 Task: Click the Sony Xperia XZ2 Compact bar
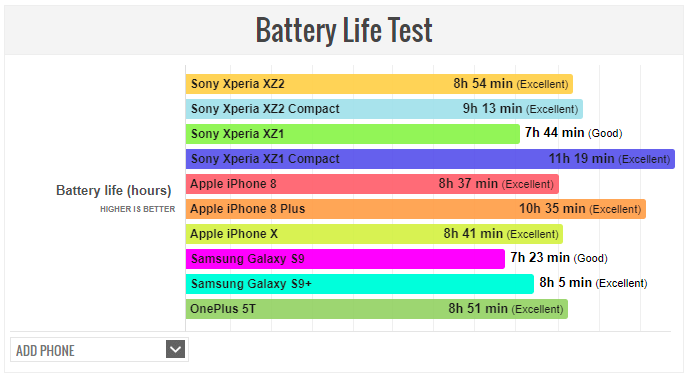tap(384, 109)
